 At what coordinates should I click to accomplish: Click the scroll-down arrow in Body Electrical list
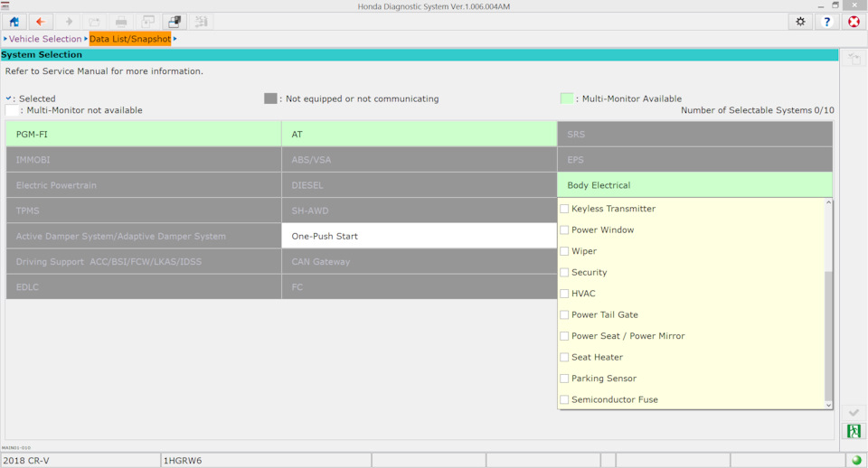point(828,405)
